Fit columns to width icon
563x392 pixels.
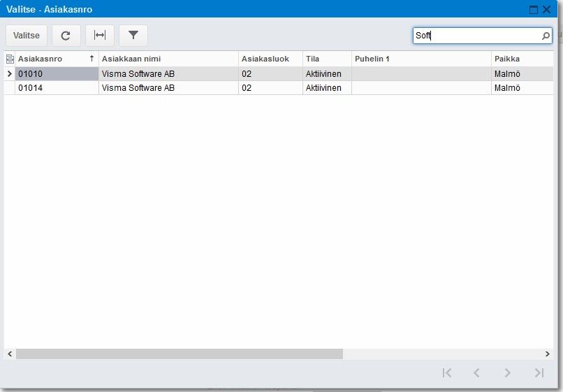coord(99,36)
